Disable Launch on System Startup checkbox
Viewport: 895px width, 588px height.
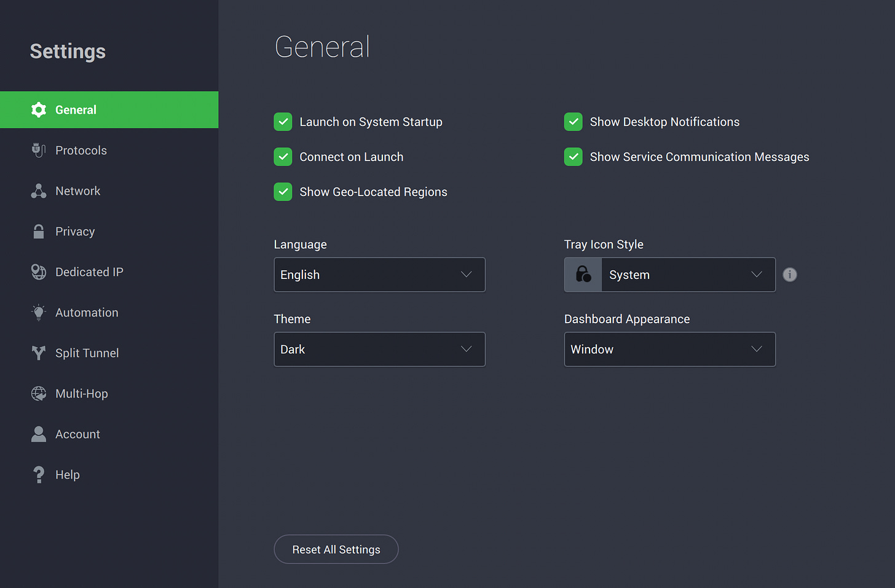tap(283, 122)
